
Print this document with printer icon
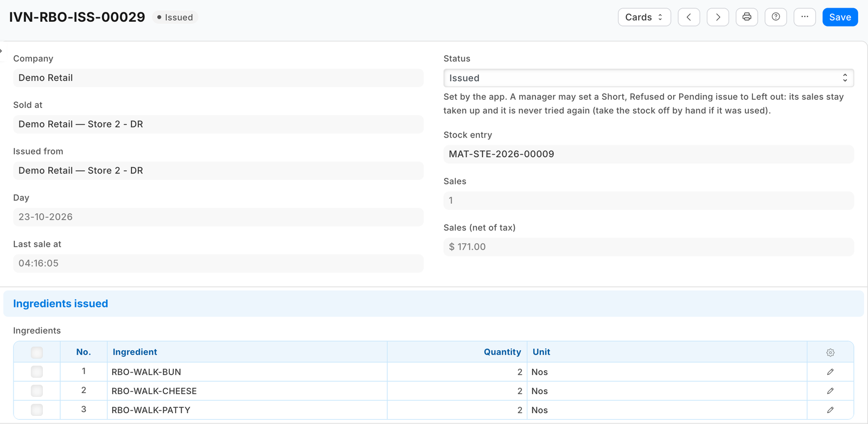click(746, 17)
